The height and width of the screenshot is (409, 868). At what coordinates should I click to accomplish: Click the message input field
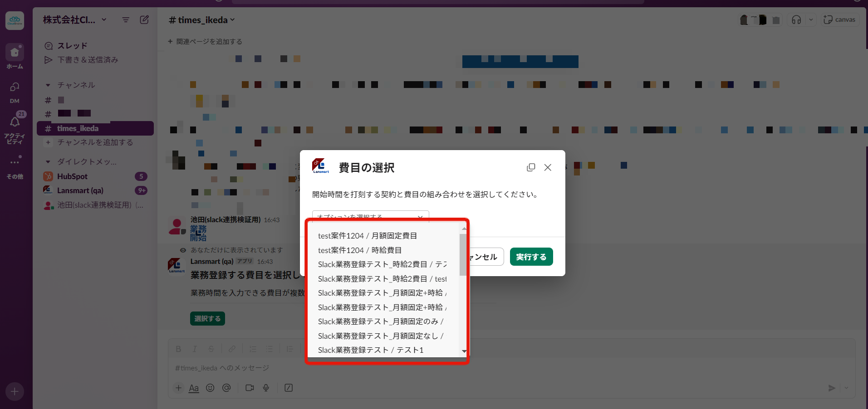coord(511,368)
